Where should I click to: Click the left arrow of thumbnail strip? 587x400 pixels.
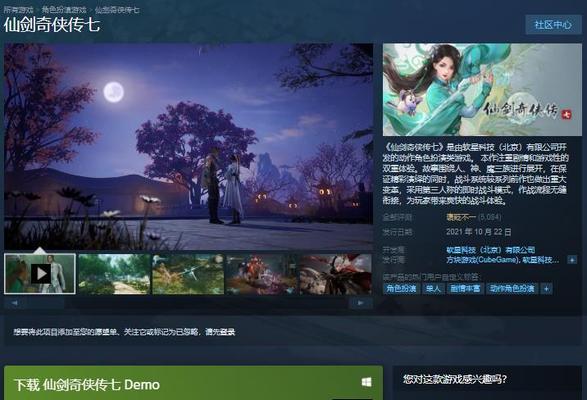[x=15, y=303]
